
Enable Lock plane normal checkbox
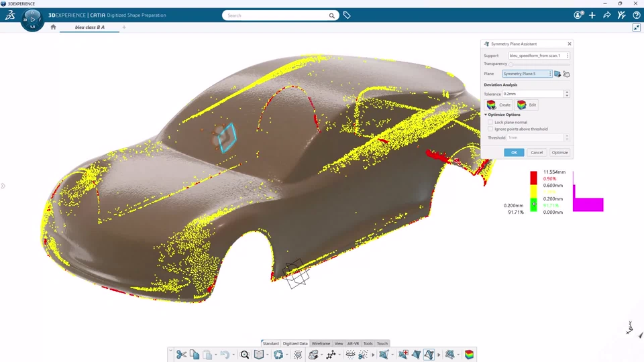(x=490, y=122)
